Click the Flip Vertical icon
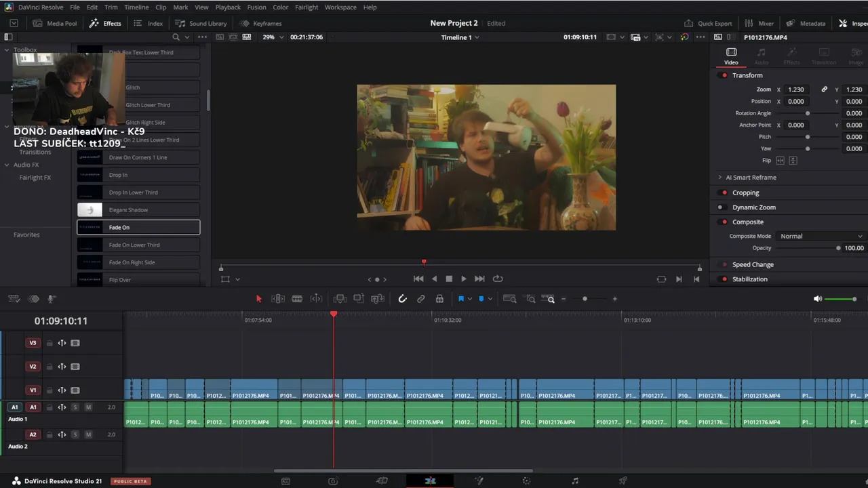This screenshot has width=868, height=488. click(793, 161)
